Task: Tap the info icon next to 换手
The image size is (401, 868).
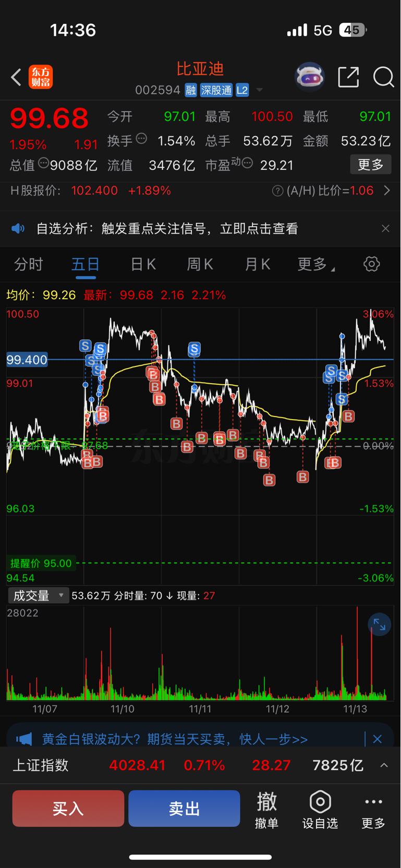Action: [x=141, y=139]
